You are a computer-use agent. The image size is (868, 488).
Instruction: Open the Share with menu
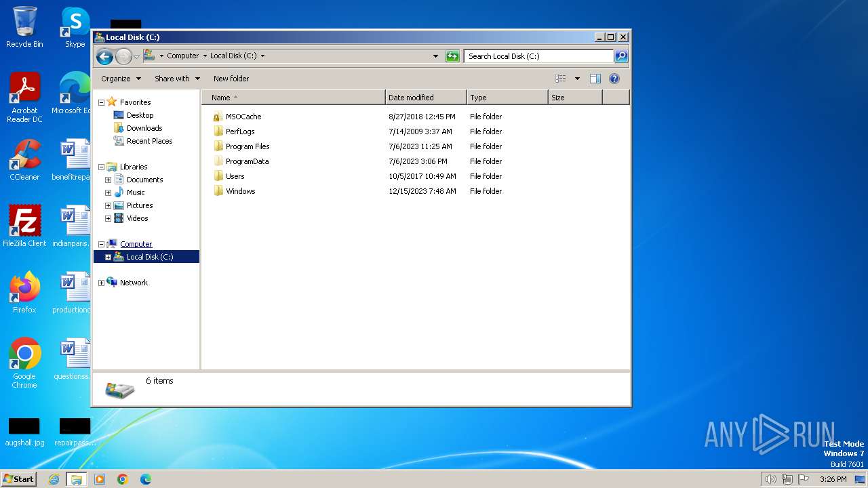coord(177,79)
